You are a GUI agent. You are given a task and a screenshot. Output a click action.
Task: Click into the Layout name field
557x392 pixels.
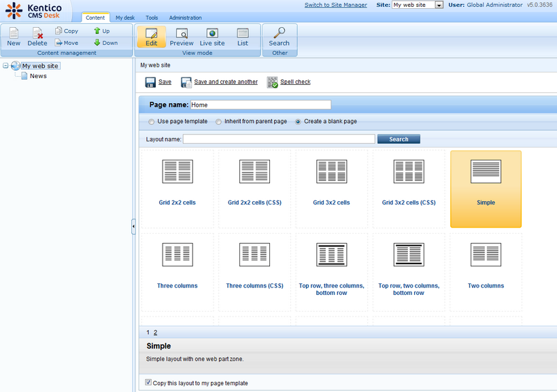[x=279, y=139]
